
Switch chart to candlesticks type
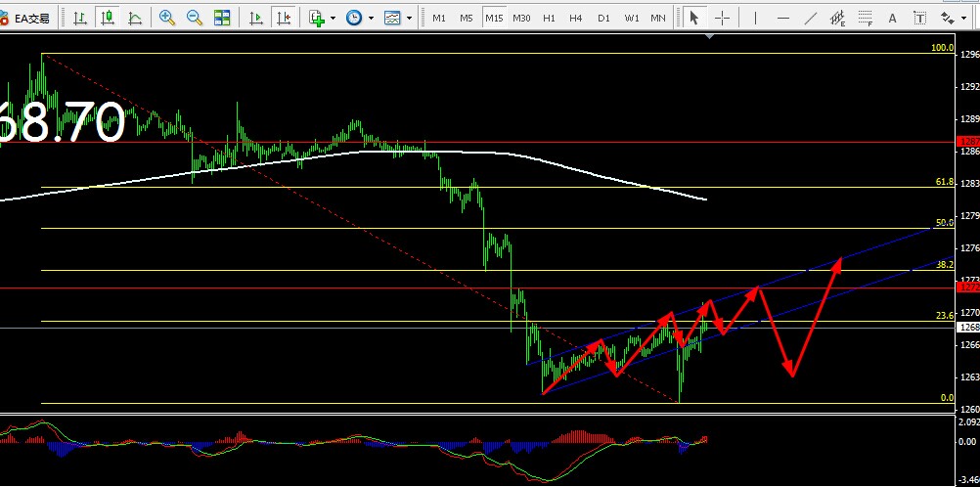click(108, 19)
